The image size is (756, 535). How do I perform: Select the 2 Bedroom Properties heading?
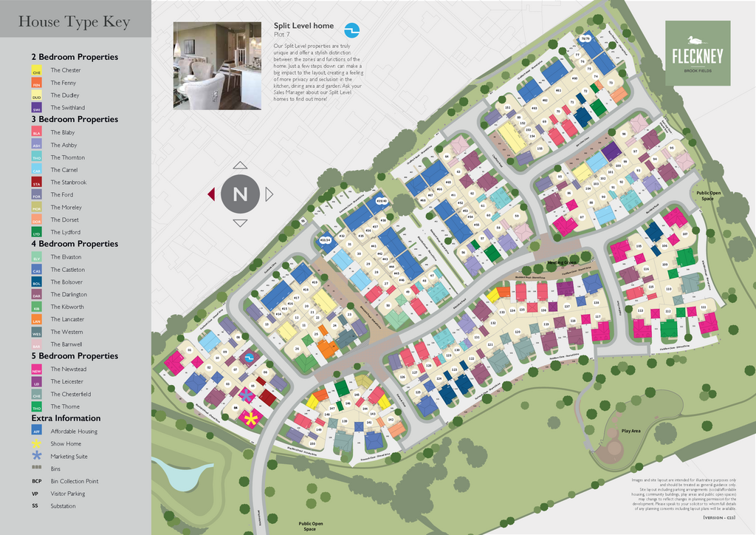pos(75,57)
